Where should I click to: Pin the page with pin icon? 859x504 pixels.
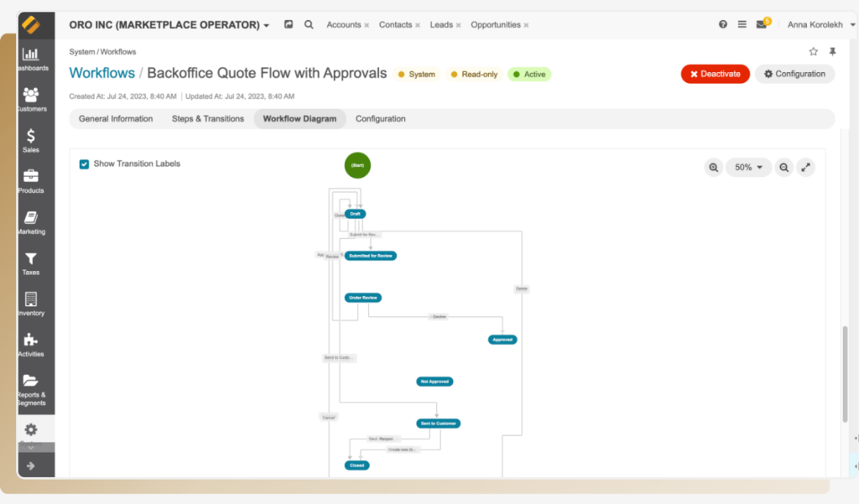(x=832, y=52)
